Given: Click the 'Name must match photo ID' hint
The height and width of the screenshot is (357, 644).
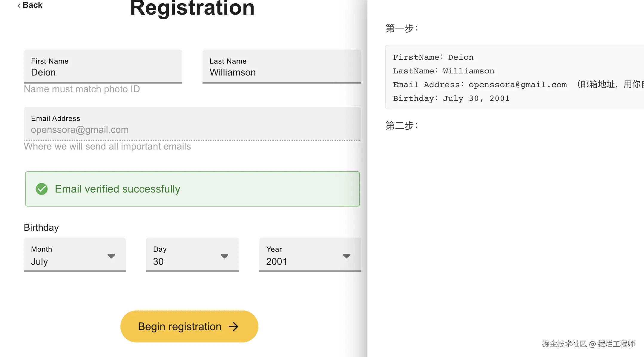Looking at the screenshot, I should pyautogui.click(x=82, y=89).
